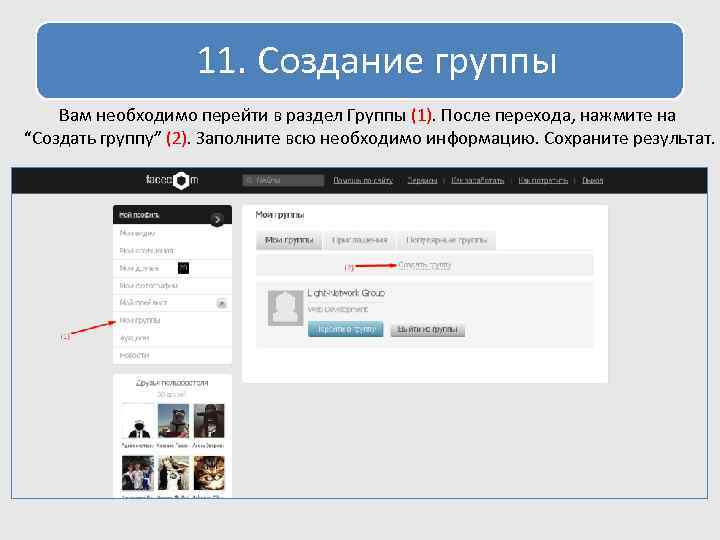
Task: Open Мои группы in the sidebar
Action: click(140, 320)
